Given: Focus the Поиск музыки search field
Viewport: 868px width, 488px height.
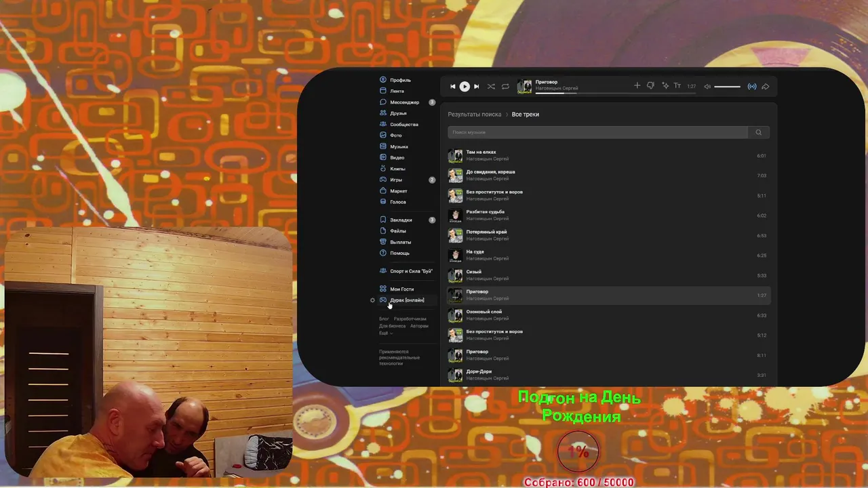Looking at the screenshot, I should tap(597, 132).
